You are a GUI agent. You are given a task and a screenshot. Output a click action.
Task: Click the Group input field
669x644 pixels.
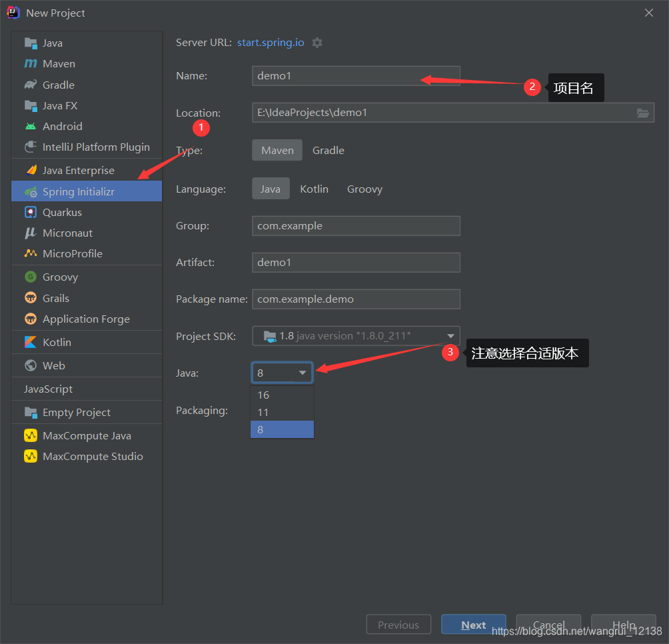[x=356, y=226]
